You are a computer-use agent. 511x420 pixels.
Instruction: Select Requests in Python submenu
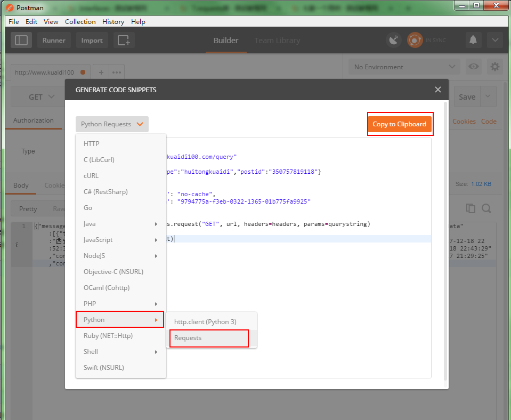[x=212, y=338]
